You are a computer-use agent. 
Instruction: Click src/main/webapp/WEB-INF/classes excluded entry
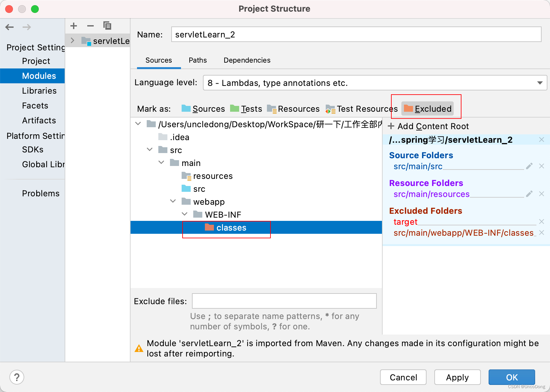tap(463, 233)
